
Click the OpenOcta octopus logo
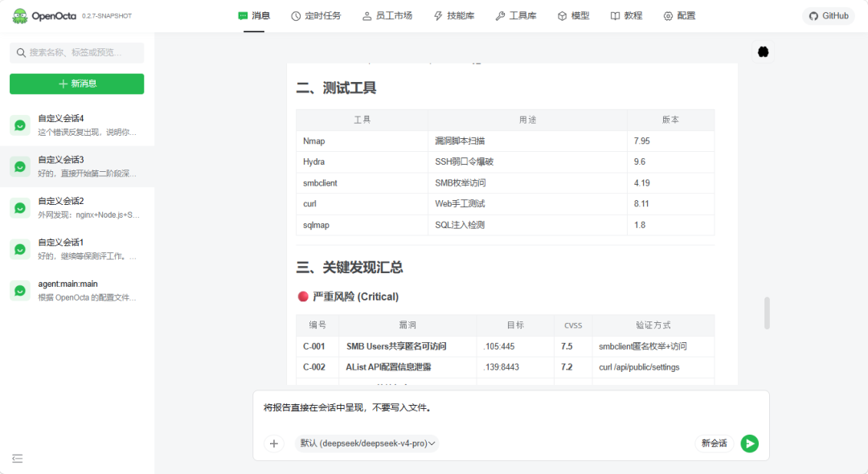20,16
